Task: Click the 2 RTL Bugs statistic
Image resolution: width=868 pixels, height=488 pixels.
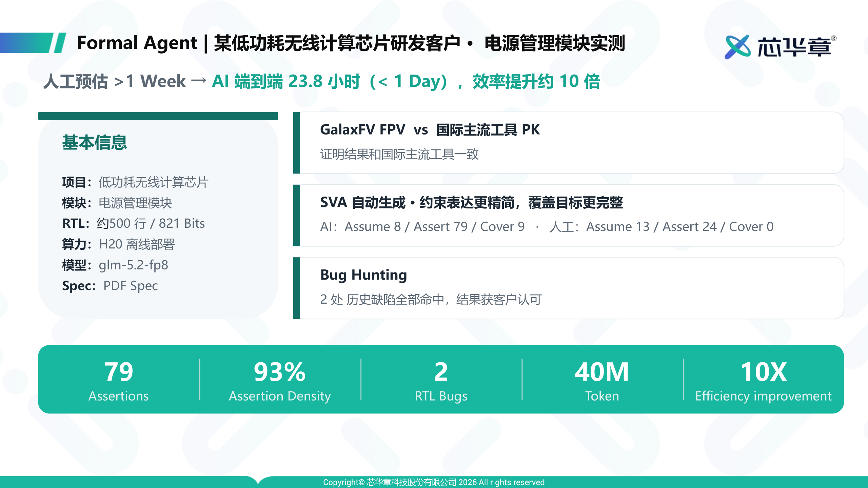Action: (441, 380)
